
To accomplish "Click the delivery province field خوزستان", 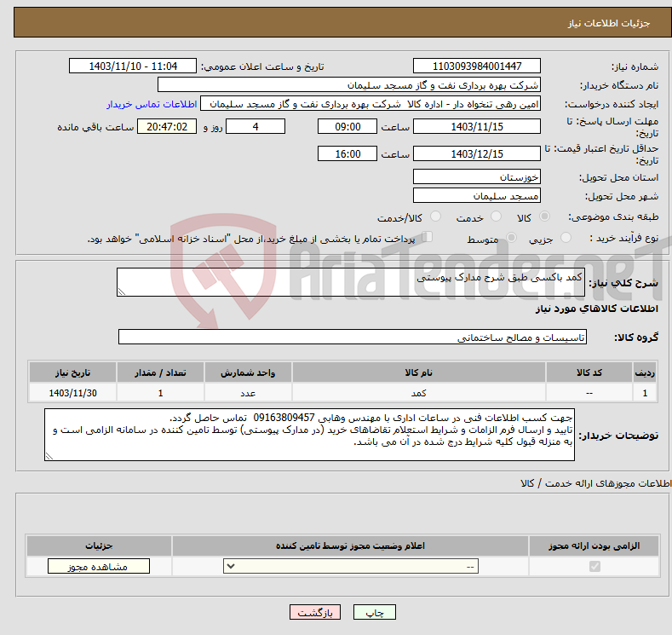I will point(477,176).
